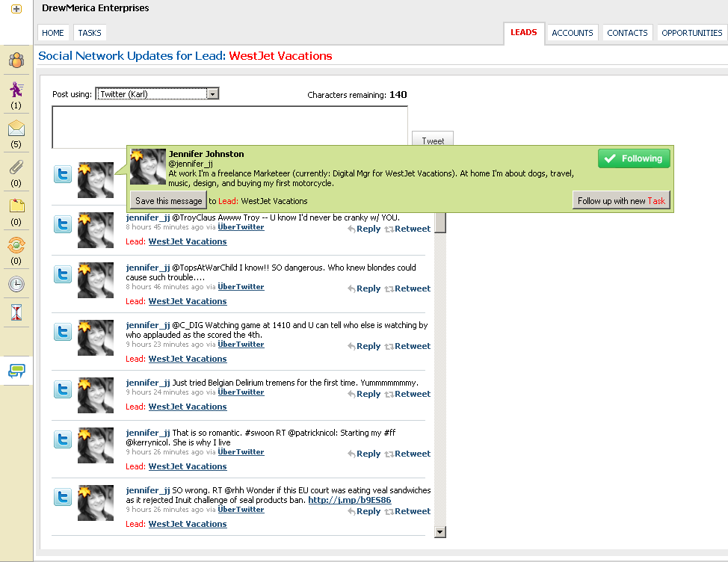Click Twitter icon beside the #swoon tweet

63,439
